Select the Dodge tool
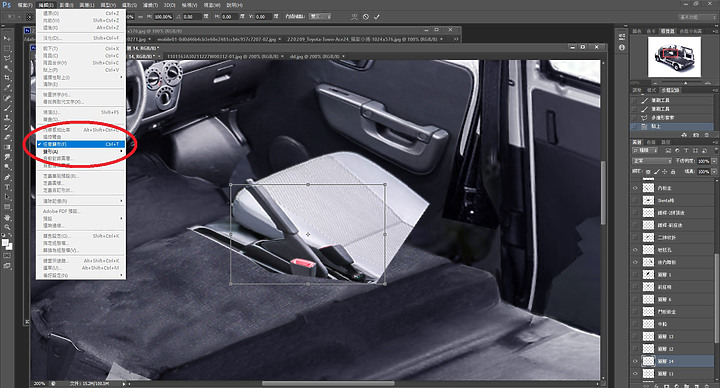This screenshot has width=720, height=388. click(7, 167)
